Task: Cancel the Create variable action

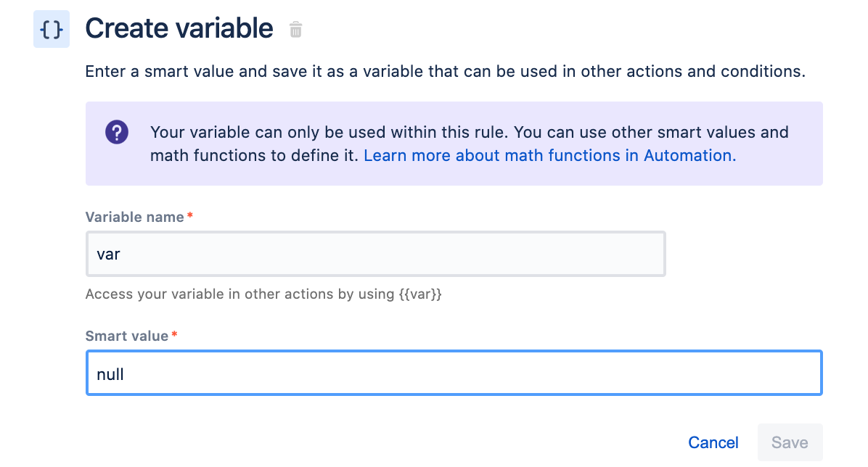Action: [713, 442]
